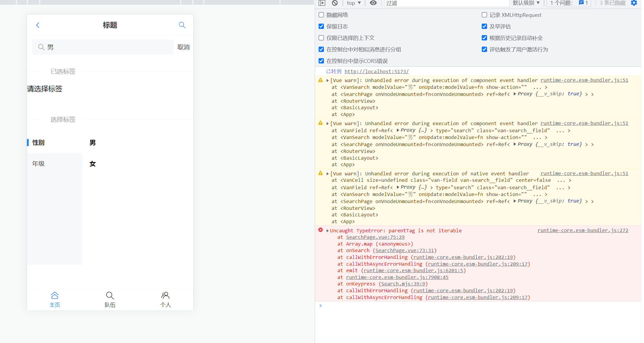Disable 保留日志 checkbox
The image size is (644, 343).
tap(321, 26)
